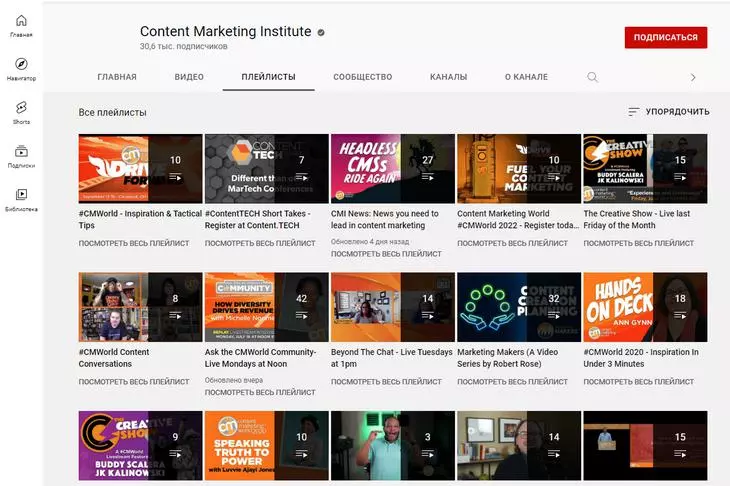The height and width of the screenshot is (486, 730).
Task: Click the channel search magnifier icon
Action: [x=592, y=77]
